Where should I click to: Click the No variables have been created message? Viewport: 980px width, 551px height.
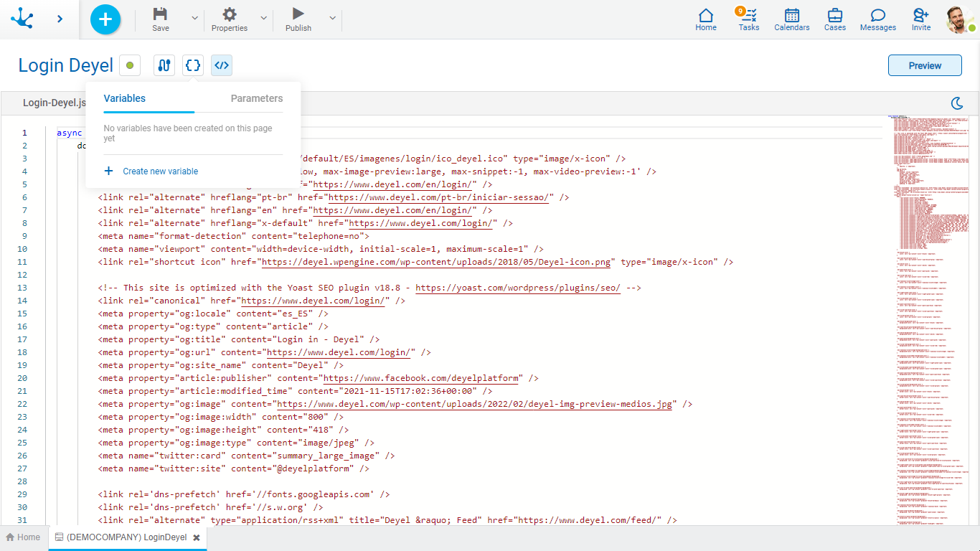coord(188,133)
